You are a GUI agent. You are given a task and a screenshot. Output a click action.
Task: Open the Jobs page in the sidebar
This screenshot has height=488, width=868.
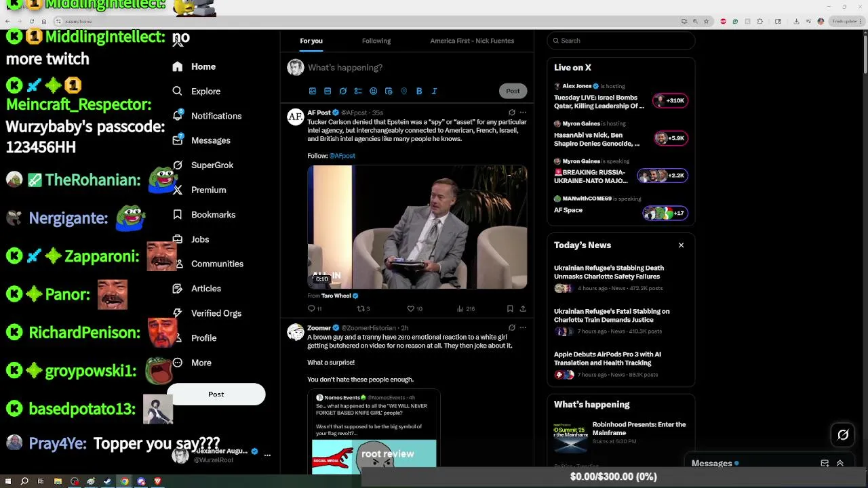[x=191, y=239]
